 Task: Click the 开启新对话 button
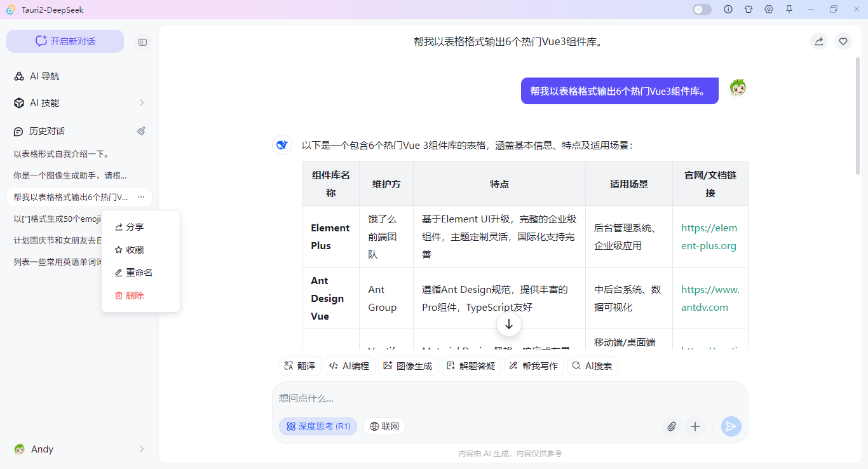click(64, 41)
